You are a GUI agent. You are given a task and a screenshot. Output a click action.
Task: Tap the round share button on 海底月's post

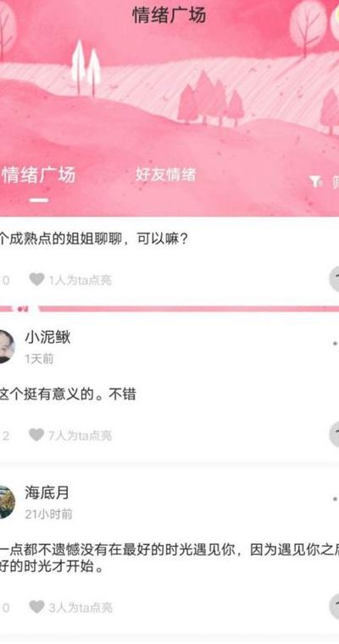(335, 606)
